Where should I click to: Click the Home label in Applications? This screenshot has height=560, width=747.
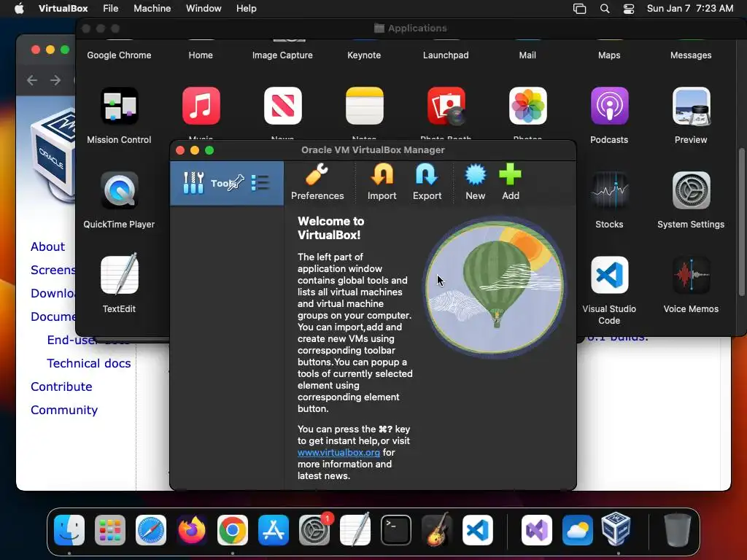[201, 55]
